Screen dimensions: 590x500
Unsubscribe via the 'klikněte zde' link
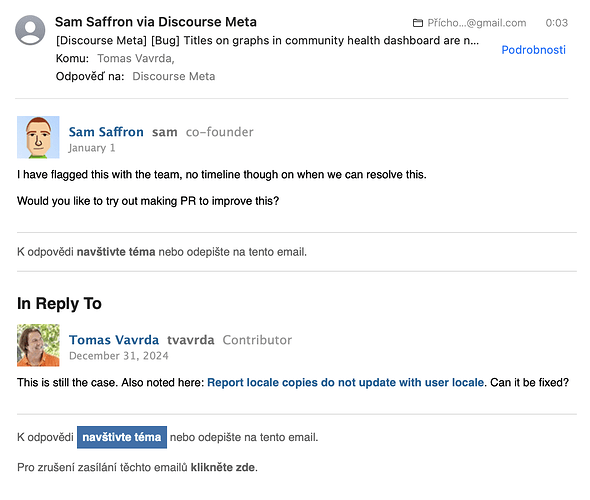coord(223,467)
